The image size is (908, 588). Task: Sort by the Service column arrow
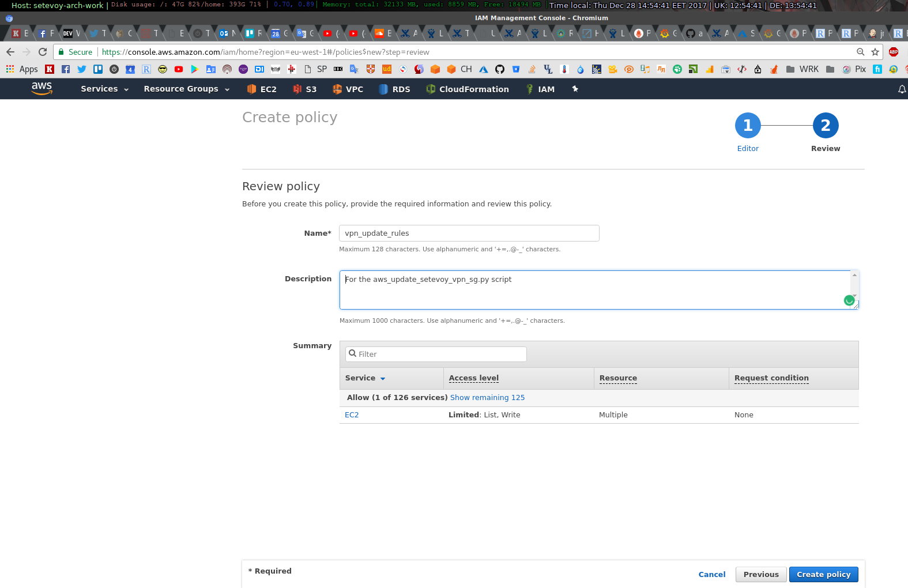383,379
